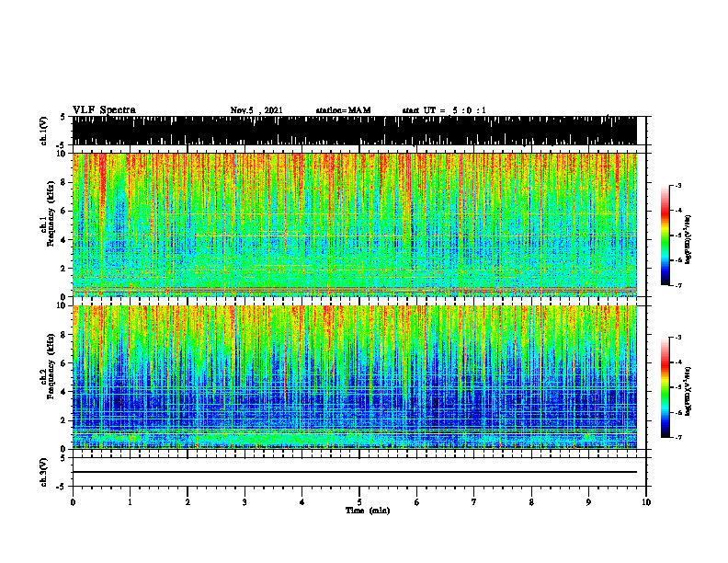Click the "station=MAM" label
728x563 pixels.
click(343, 110)
